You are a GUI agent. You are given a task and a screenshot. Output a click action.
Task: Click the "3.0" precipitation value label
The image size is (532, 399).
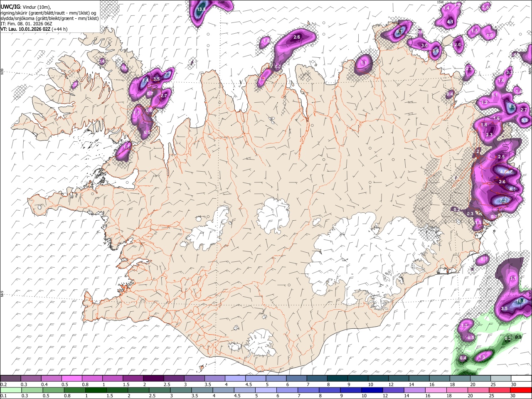pos(424,45)
